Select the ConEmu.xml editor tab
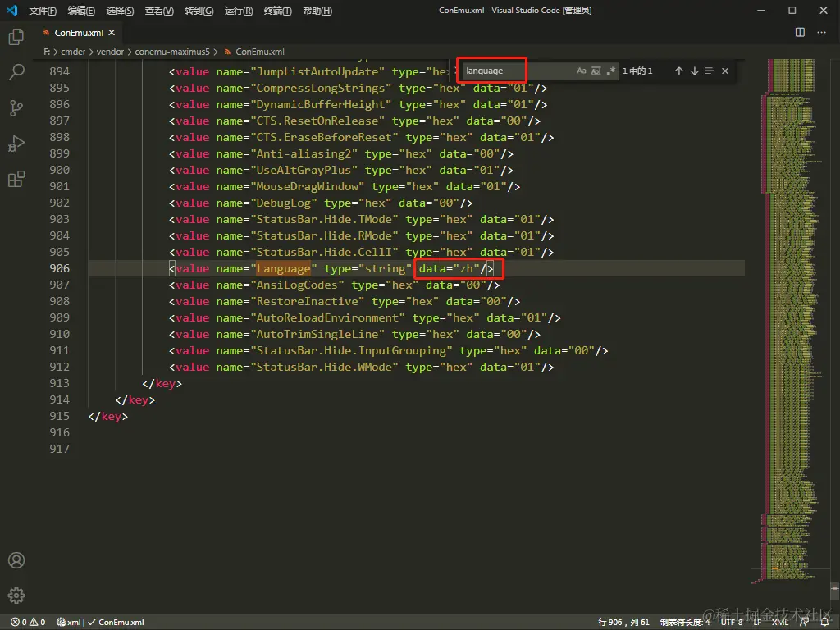 coord(79,33)
